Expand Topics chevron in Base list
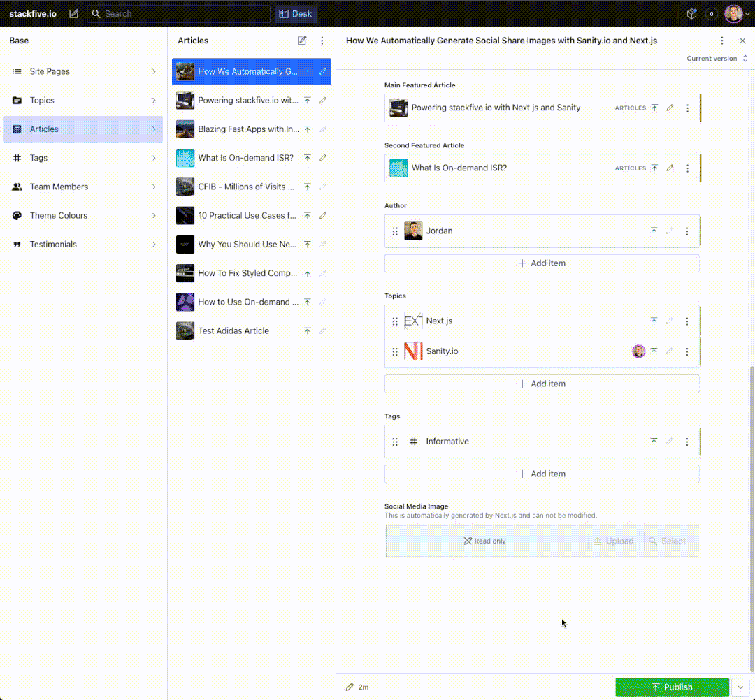This screenshot has width=755, height=700. pyautogui.click(x=154, y=100)
